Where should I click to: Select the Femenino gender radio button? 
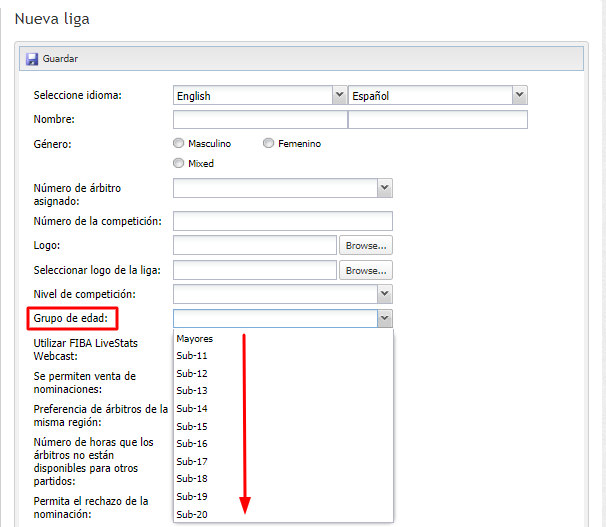tap(268, 143)
